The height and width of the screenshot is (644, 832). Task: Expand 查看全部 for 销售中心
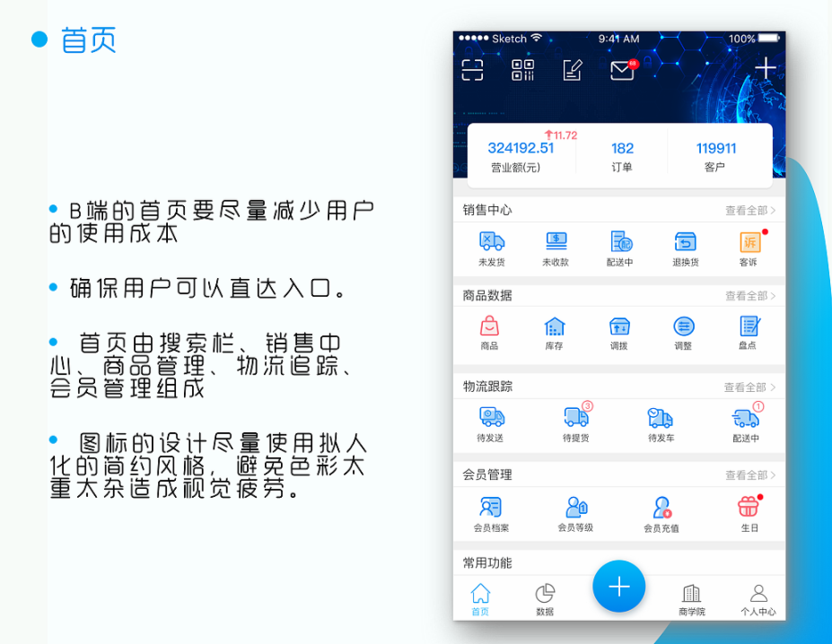[x=750, y=211]
